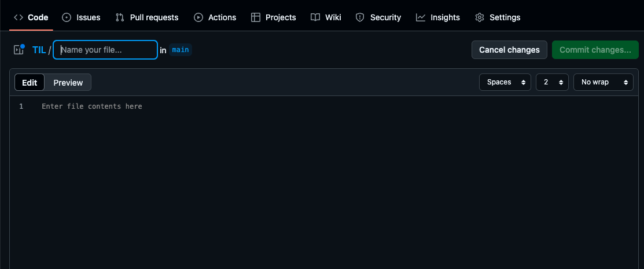Open the Pull requests tab
The image size is (644, 269).
(146, 17)
